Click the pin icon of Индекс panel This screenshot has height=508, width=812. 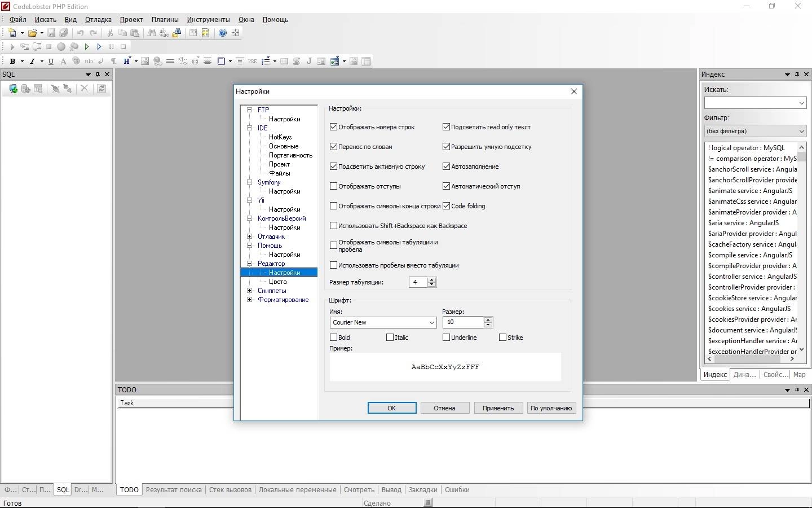[x=797, y=75]
